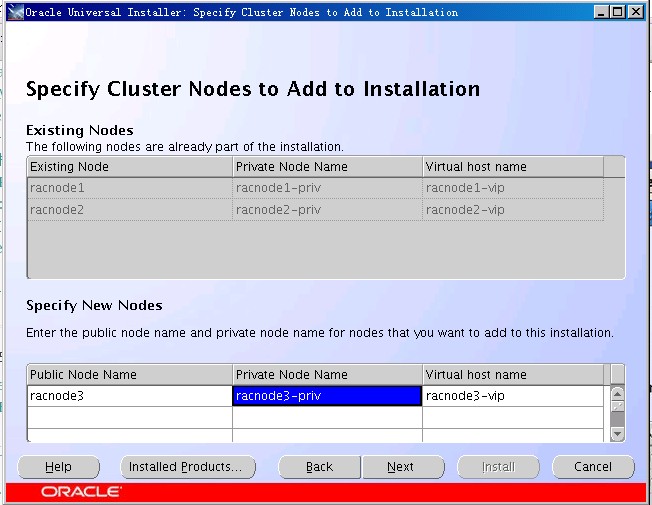Select the racnode2-vip cell
This screenshot has height=505, width=652.
(513, 210)
